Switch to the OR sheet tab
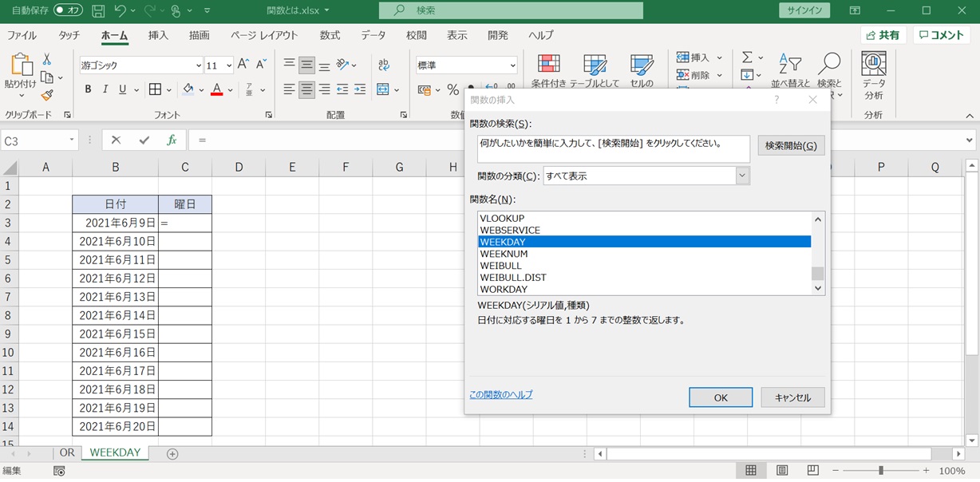Screen dimensions: 980x482 pyautogui.click(x=67, y=452)
